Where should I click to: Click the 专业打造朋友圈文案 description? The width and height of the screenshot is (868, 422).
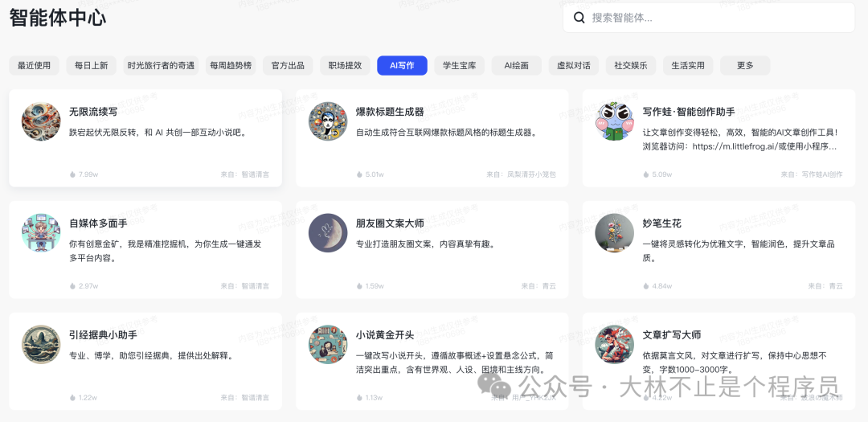coord(426,244)
